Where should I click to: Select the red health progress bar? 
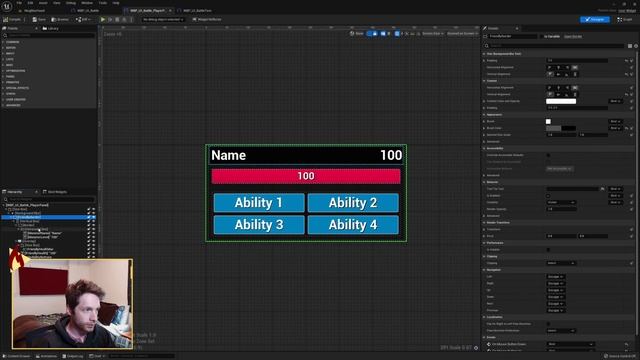(306, 176)
